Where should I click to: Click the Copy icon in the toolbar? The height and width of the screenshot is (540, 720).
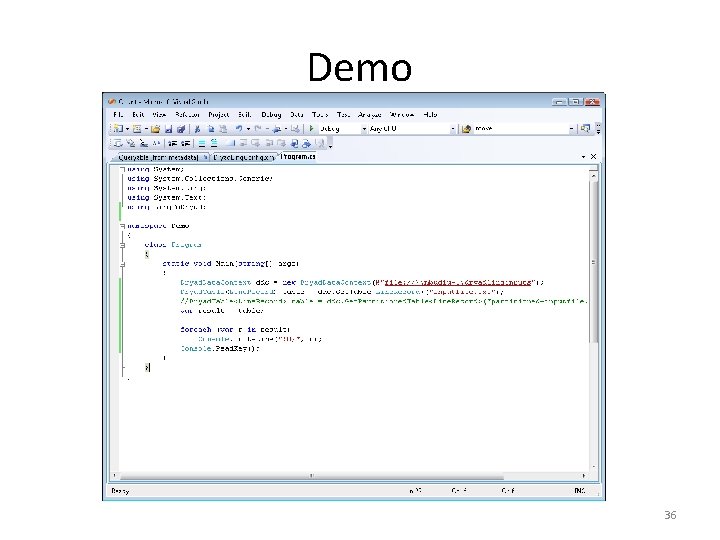tap(211, 129)
